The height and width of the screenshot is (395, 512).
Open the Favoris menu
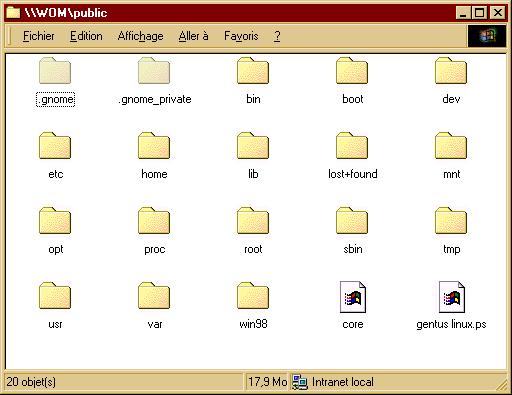(241, 36)
